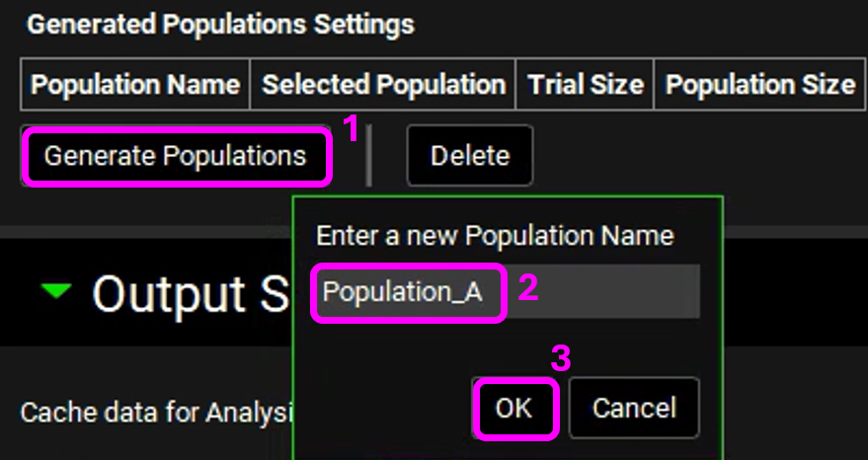This screenshot has width=868, height=460.
Task: Click the magenta step number 2 marker
Action: coord(528,288)
